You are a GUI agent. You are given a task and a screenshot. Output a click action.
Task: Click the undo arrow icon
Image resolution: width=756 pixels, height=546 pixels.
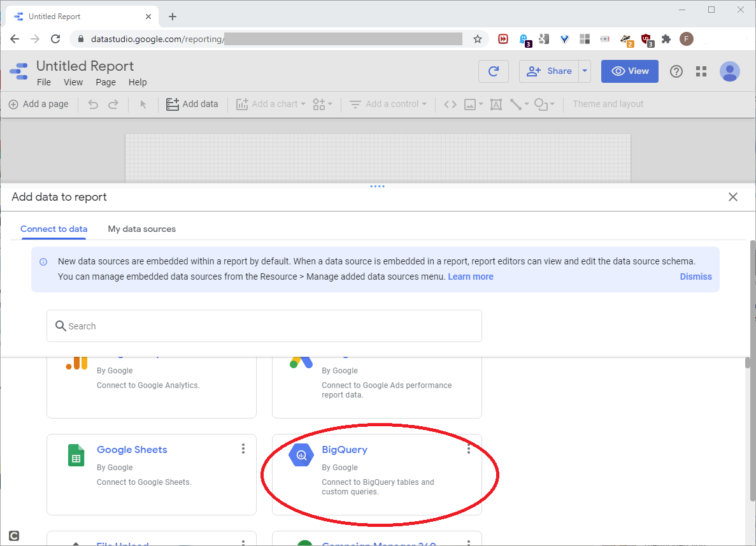pos(93,104)
